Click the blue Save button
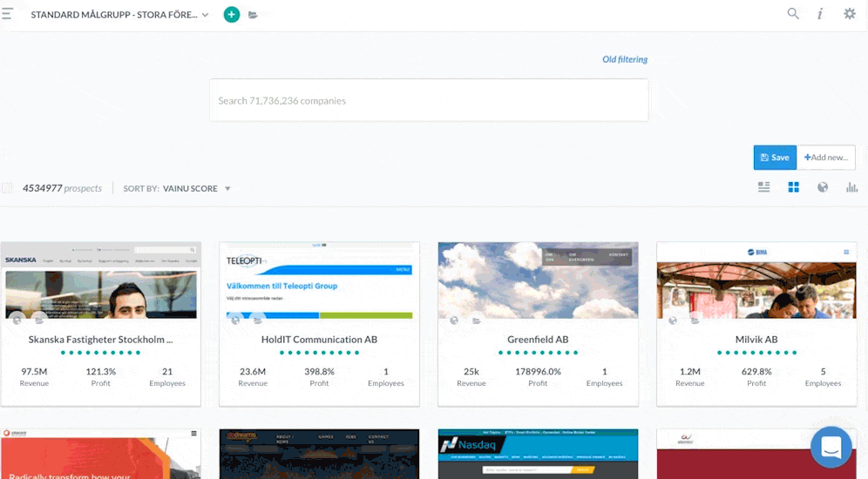Screen dimensions: 868x479 (x=775, y=158)
